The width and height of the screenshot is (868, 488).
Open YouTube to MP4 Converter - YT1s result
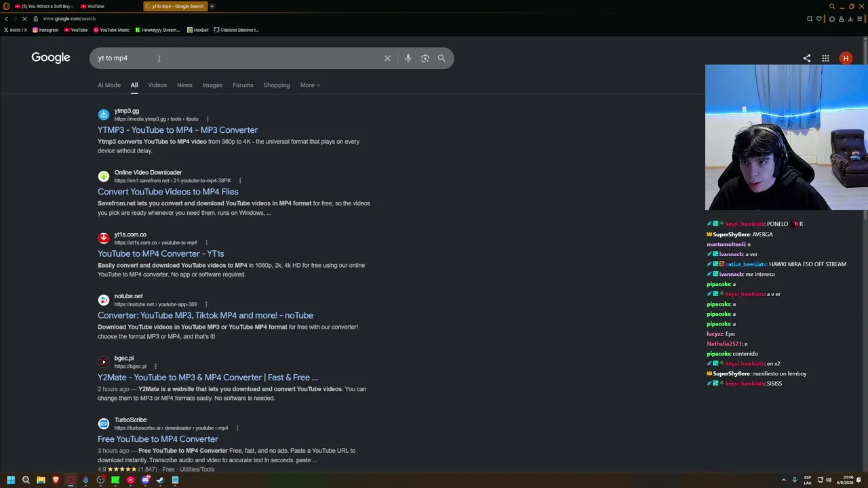point(161,253)
